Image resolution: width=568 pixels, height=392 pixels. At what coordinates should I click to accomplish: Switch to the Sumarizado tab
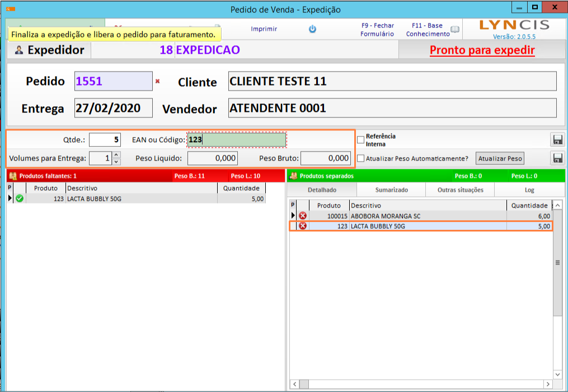click(x=391, y=190)
